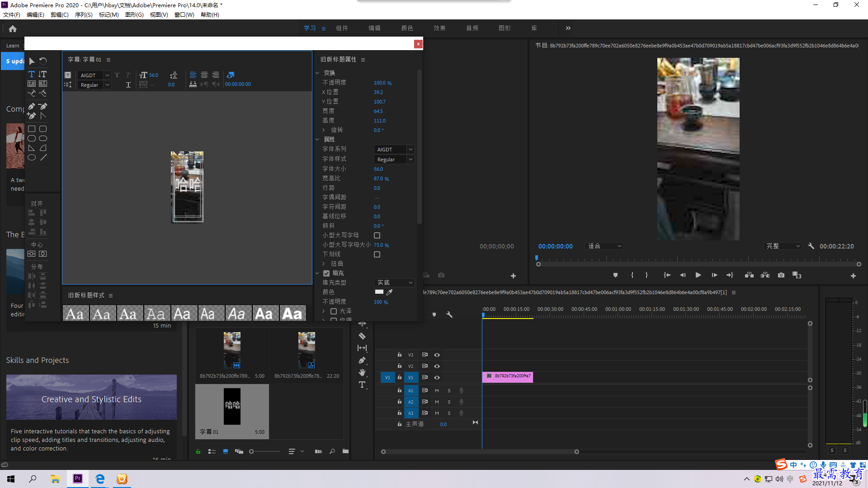Align title text to the left

click(x=193, y=75)
